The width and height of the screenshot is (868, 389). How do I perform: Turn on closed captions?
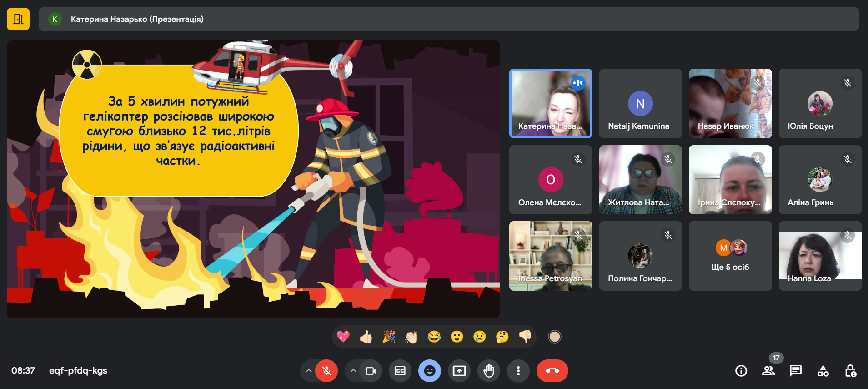(x=400, y=371)
